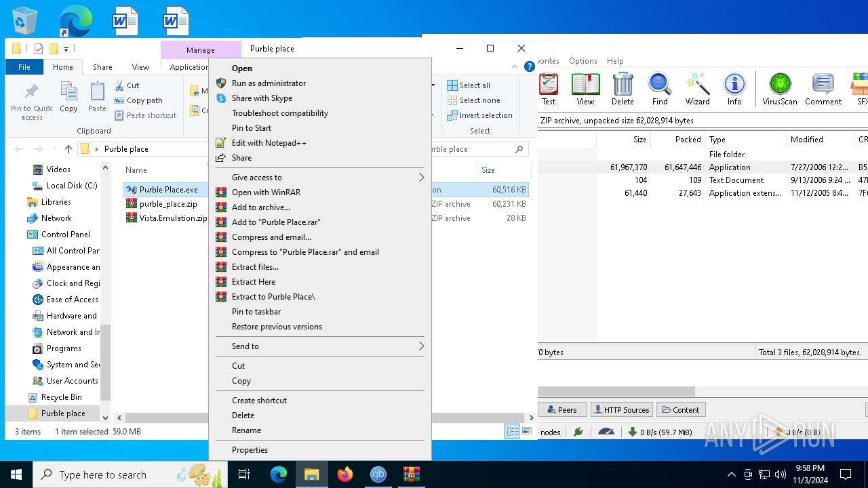The width and height of the screenshot is (868, 488).
Task: Choose Edit with Notepad++
Action: pos(320,143)
